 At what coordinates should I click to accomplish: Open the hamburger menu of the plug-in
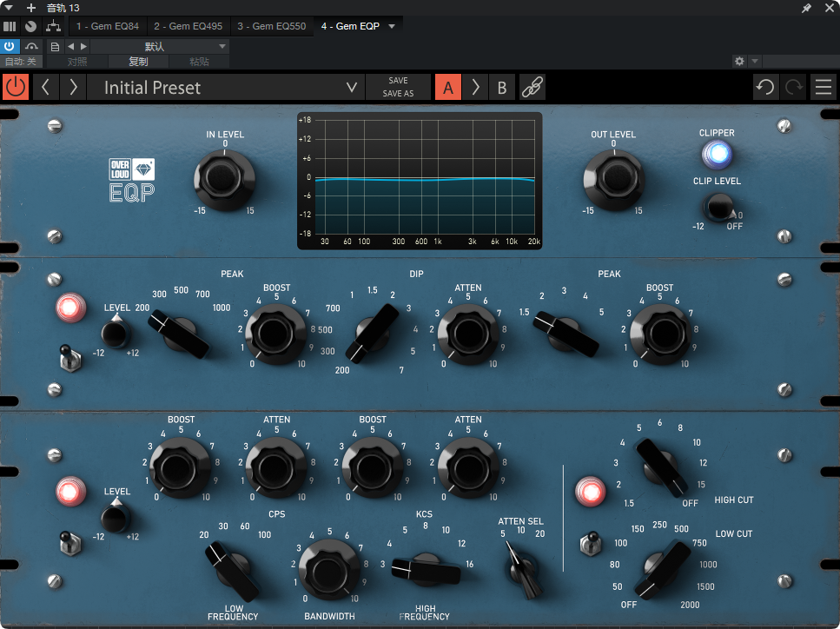823,87
